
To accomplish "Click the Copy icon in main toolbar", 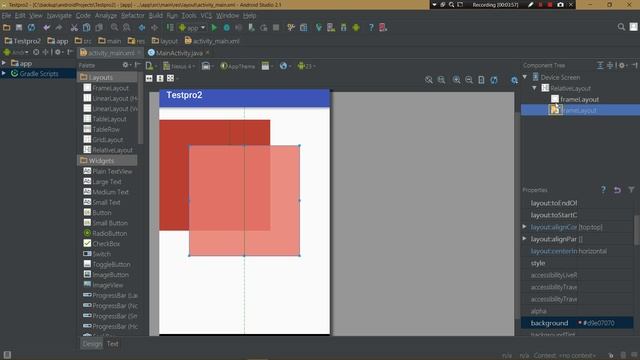I will coord(87,27).
